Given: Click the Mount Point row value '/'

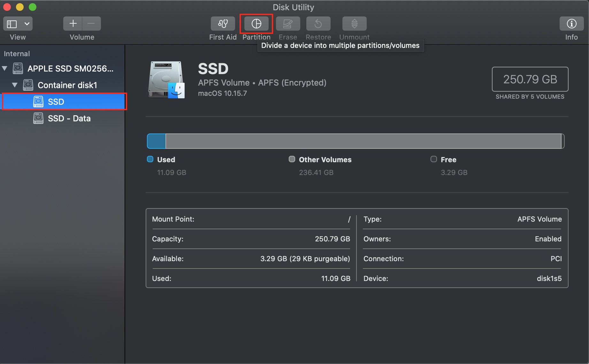Looking at the screenshot, I should pyautogui.click(x=349, y=219).
